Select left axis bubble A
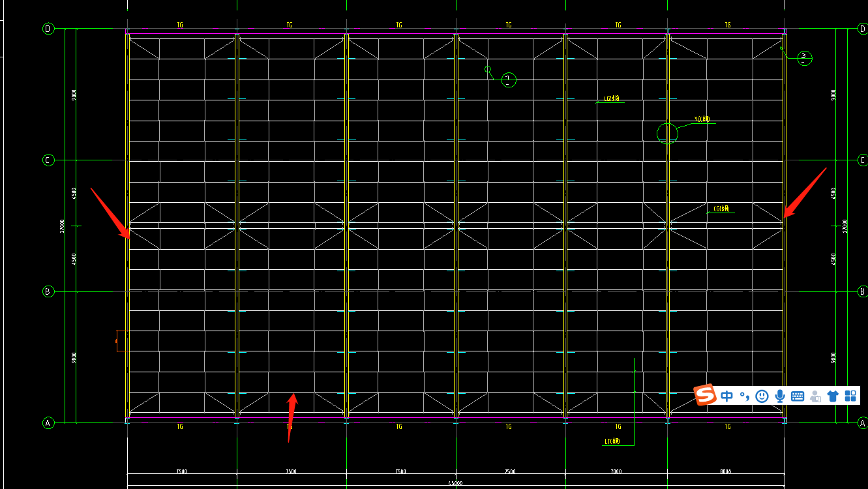Screen dimensions: 868x489 coord(48,422)
